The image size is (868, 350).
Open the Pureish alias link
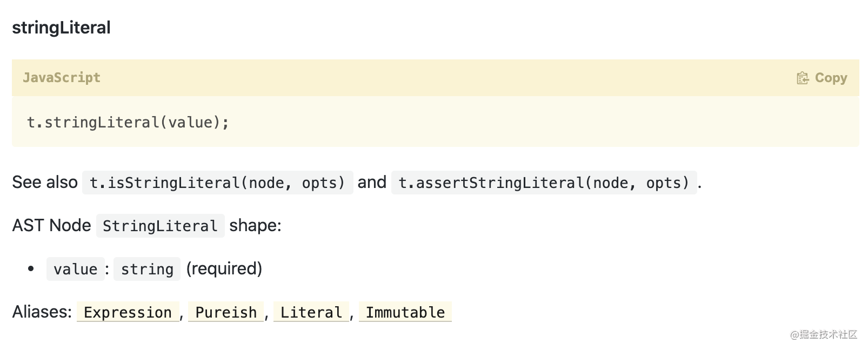tap(226, 312)
